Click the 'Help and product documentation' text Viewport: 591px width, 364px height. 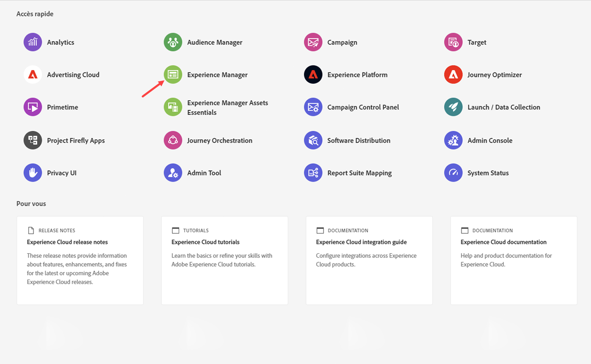pyautogui.click(x=506, y=260)
